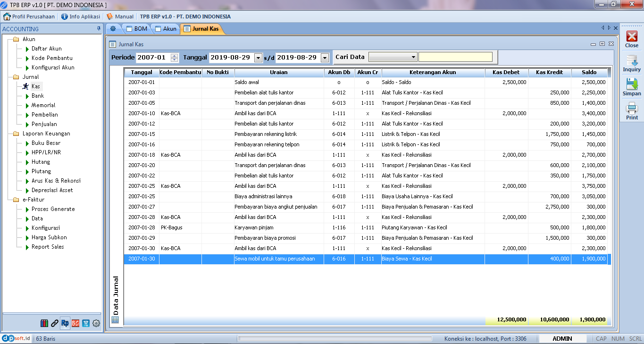Click the yellow Cari Data search field
644x344 pixels.
point(455,57)
